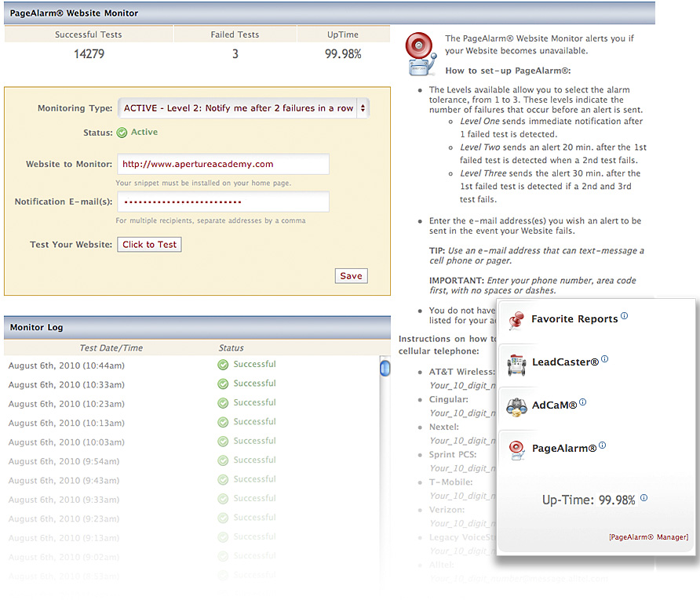Click the large red alarm bell icon
This screenshot has width=700, height=600.
point(421,53)
